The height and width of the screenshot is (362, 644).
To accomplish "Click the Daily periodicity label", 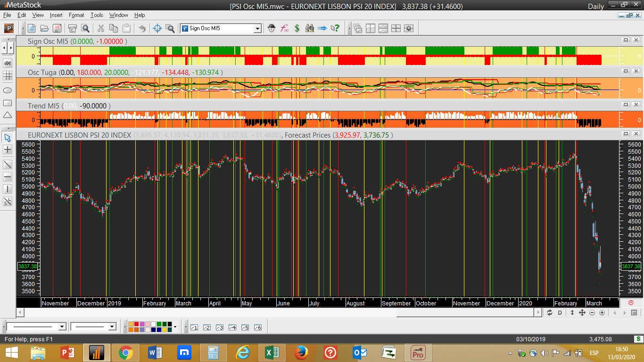I will coord(596,6).
